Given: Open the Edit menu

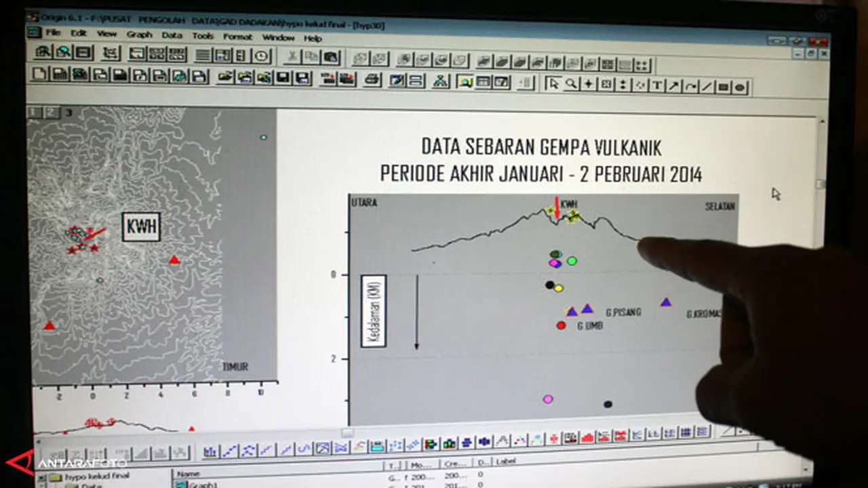Looking at the screenshot, I should (79, 33).
